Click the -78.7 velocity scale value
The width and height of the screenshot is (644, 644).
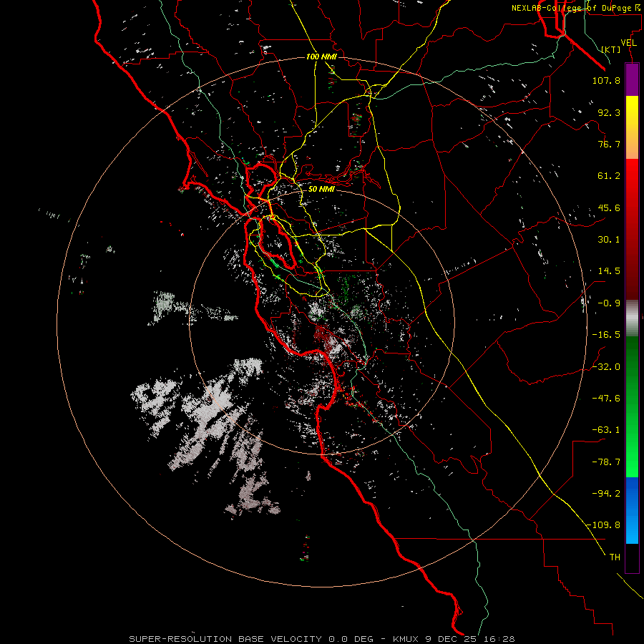[x=606, y=462]
